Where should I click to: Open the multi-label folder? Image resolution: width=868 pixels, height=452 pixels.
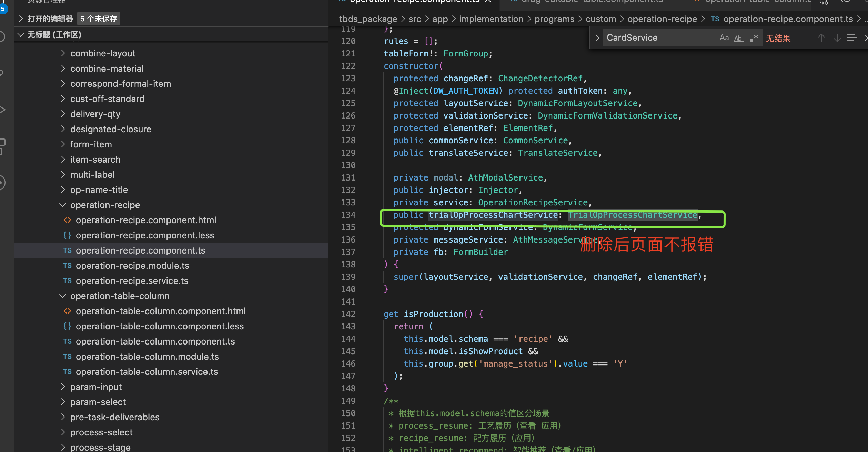click(92, 175)
